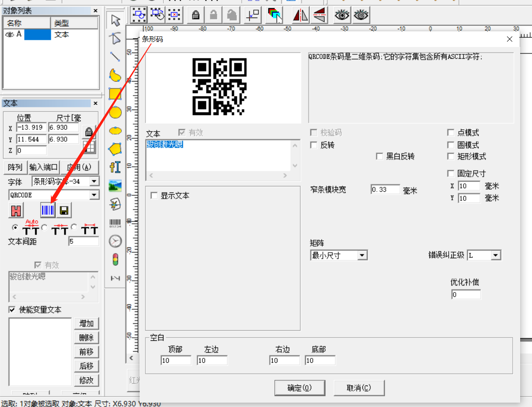Click the Mirror vertical toolbar icon
The image size is (532, 407).
pos(320,15)
